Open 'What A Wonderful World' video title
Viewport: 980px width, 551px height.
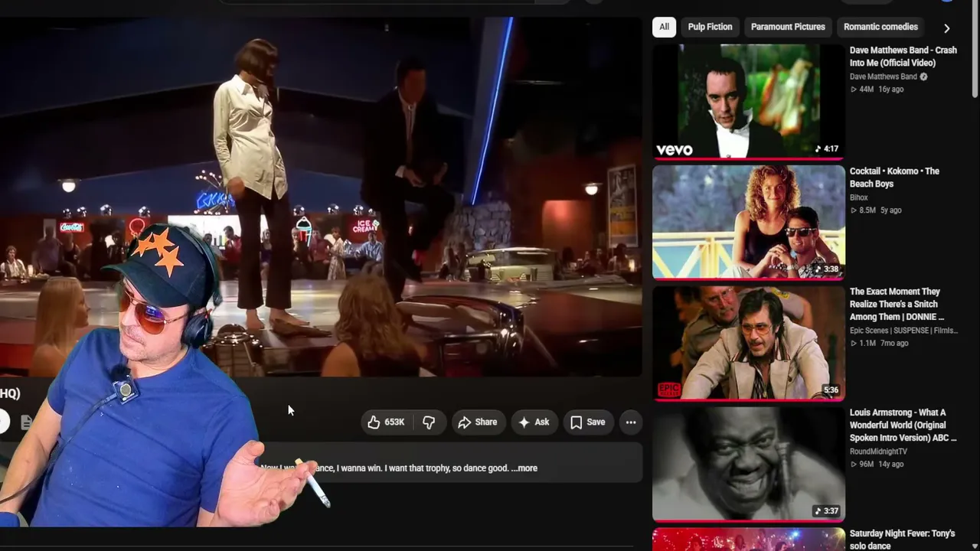[903, 425]
